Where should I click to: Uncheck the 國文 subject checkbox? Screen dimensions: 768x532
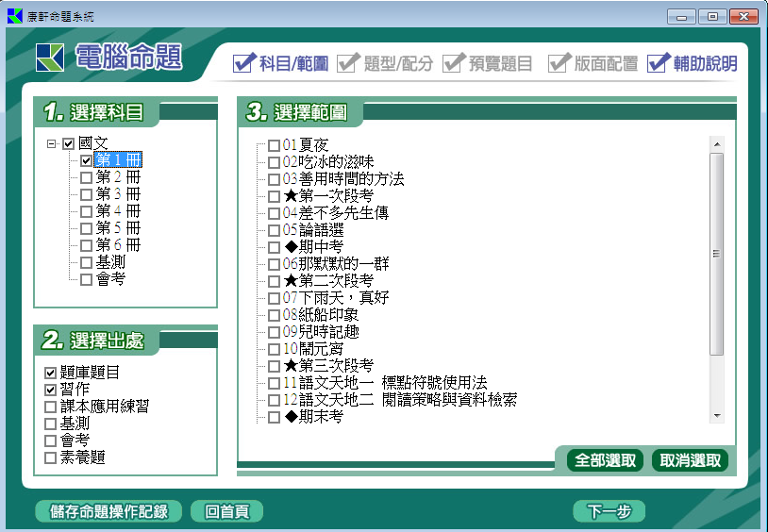click(69, 144)
